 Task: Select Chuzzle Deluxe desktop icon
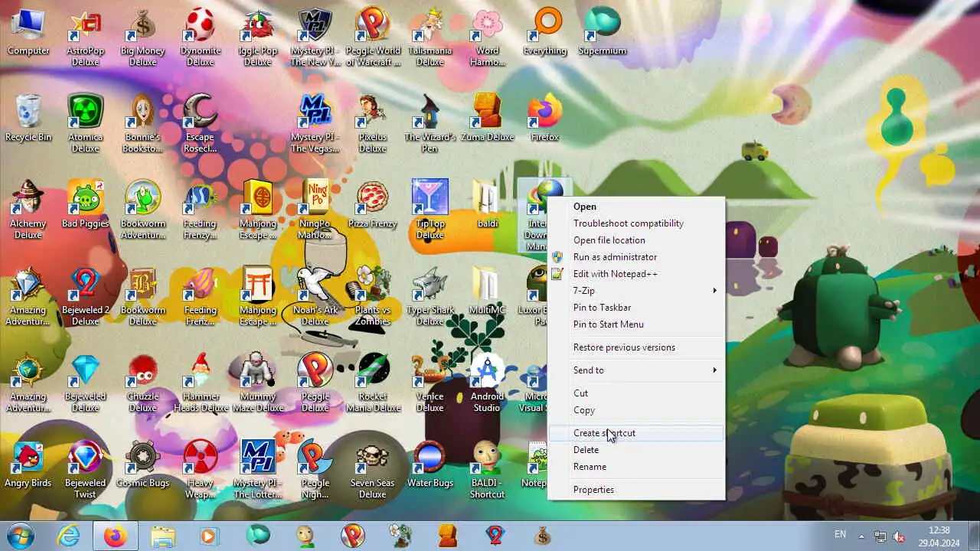(x=143, y=383)
